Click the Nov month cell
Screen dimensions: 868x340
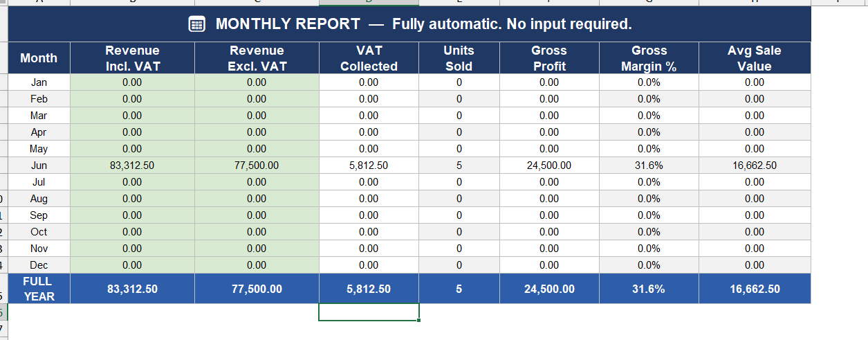[x=39, y=249]
